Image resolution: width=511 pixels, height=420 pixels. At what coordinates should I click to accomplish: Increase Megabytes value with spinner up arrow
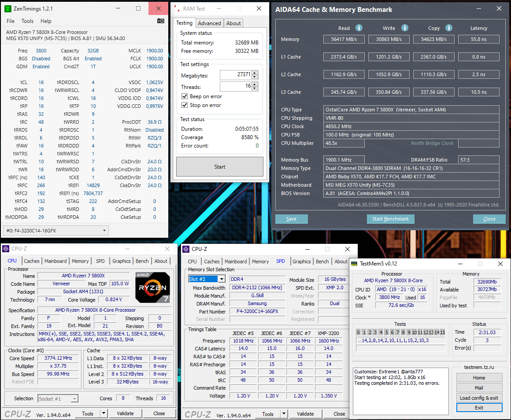(255, 73)
